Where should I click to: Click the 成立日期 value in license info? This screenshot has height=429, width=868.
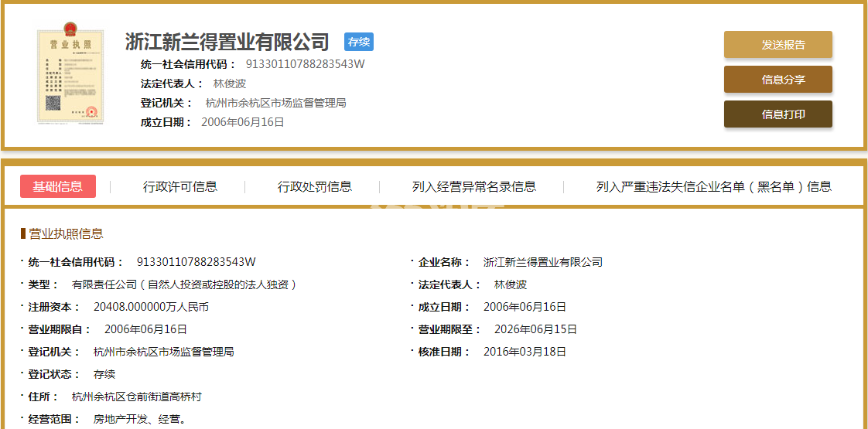(525, 307)
